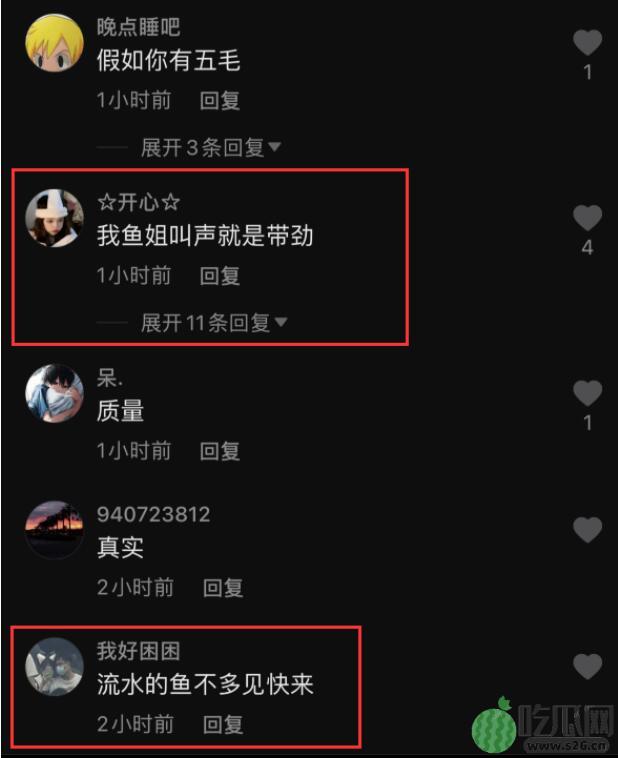Like the 流水的鱼不多见快来 comment

587,666
